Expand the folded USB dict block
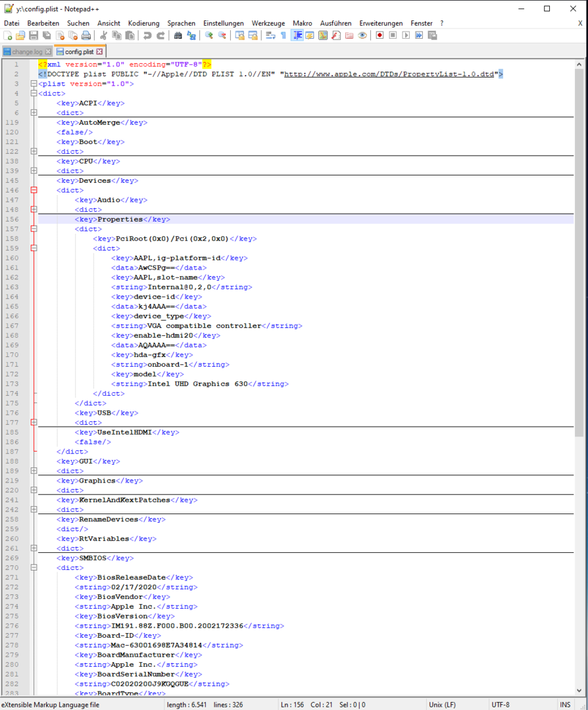Viewport: 588px width, 710px height. tap(34, 423)
